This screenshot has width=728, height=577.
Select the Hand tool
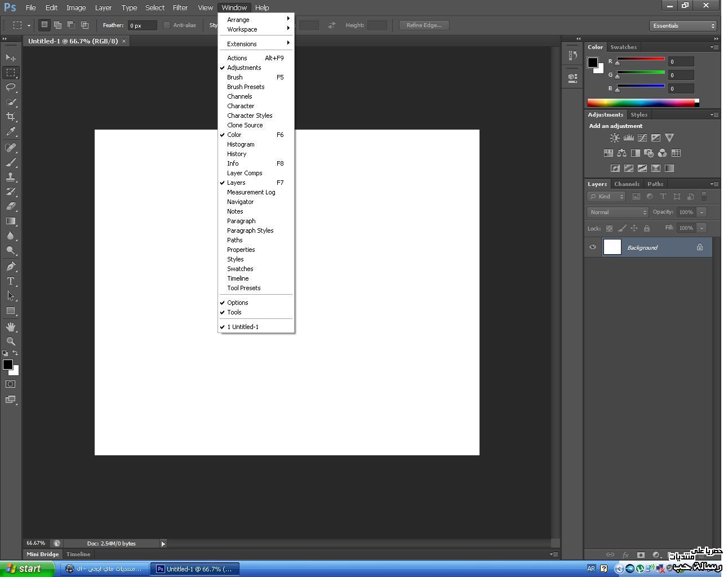[x=11, y=327]
